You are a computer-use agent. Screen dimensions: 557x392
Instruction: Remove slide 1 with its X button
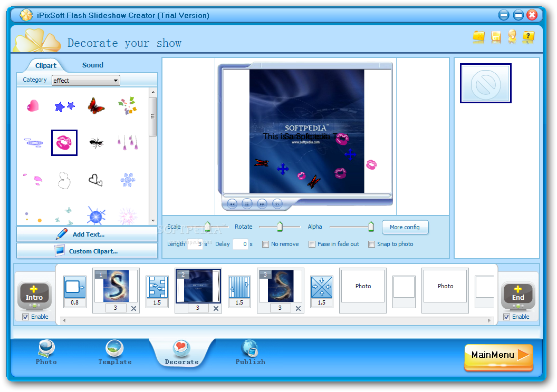pos(133,308)
